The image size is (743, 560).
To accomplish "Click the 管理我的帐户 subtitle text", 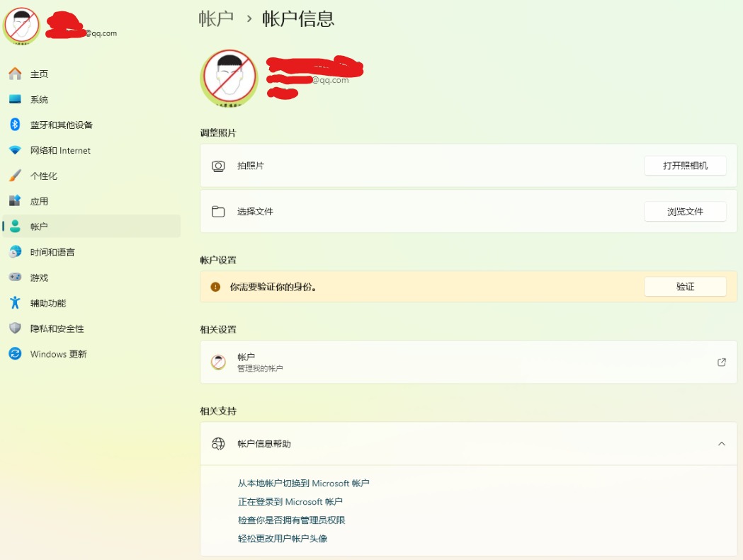I will click(x=260, y=368).
